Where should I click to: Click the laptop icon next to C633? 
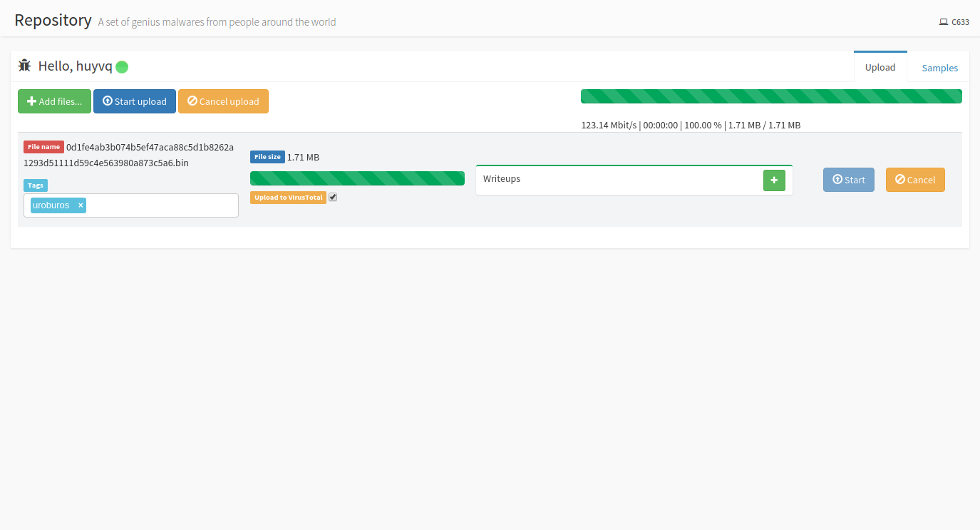[x=944, y=22]
